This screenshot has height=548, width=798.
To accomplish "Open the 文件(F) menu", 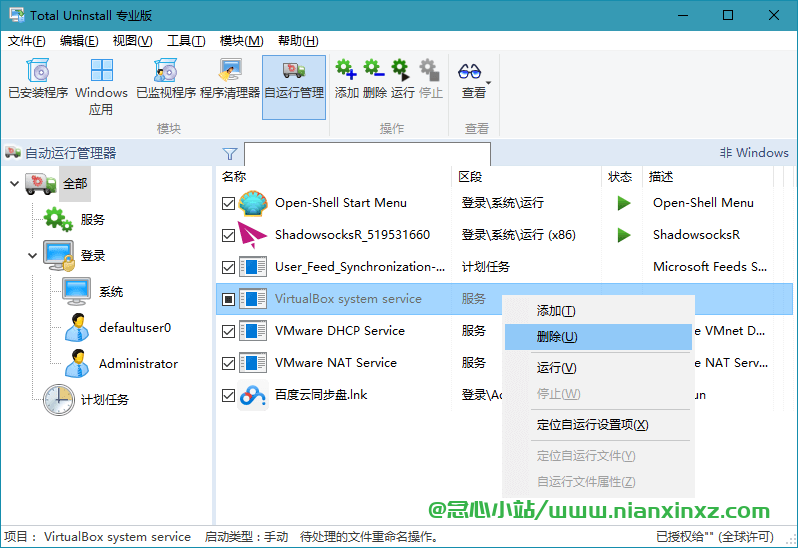I will (x=26, y=41).
